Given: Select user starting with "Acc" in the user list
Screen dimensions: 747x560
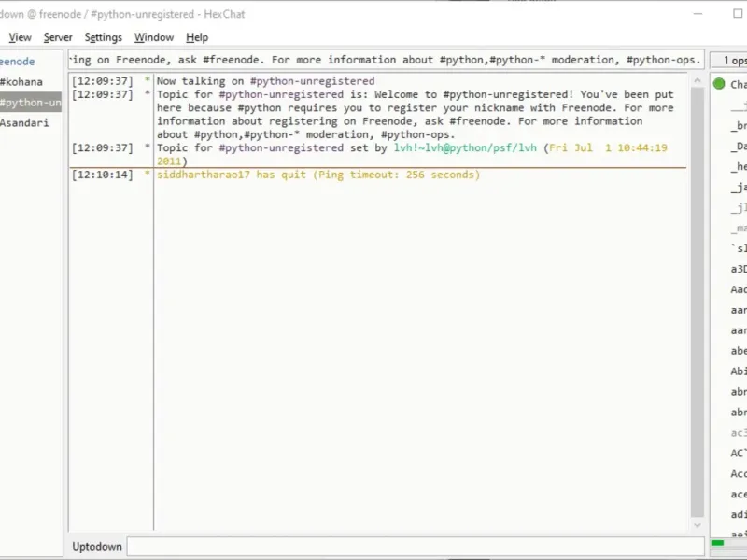Looking at the screenshot, I should coord(738,474).
